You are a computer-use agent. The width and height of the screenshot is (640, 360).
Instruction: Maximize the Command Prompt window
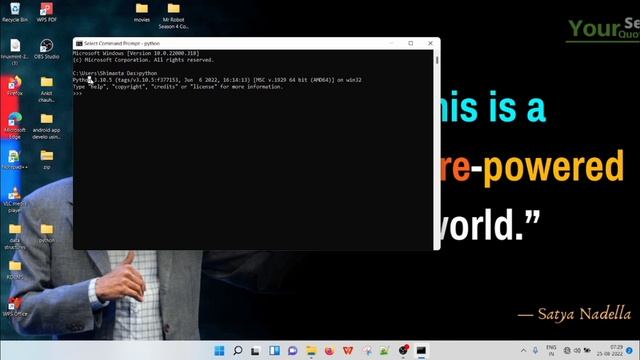(411, 43)
